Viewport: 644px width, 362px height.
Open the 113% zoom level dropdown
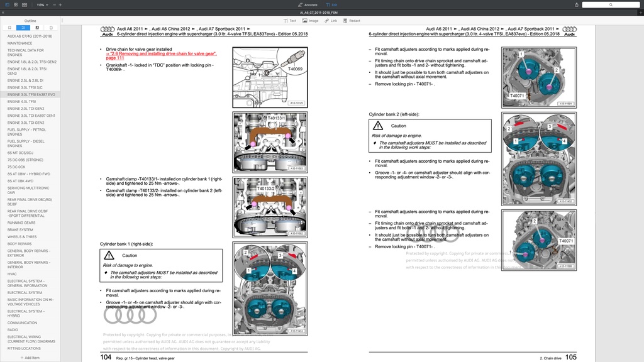point(42,4)
